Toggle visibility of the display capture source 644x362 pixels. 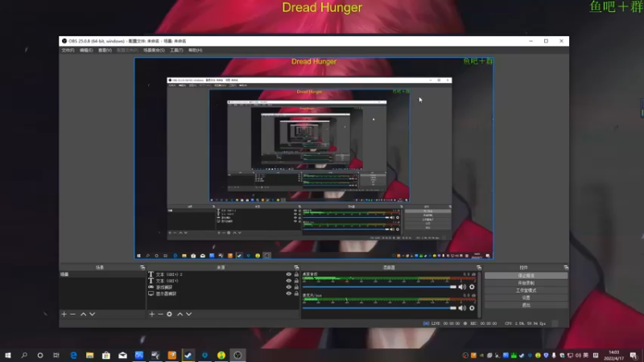tap(289, 294)
